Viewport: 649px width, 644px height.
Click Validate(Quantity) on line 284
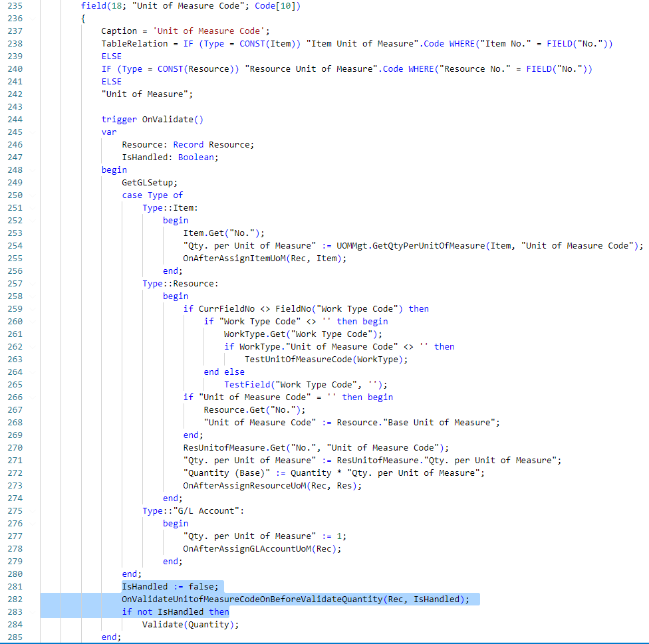tap(189, 624)
